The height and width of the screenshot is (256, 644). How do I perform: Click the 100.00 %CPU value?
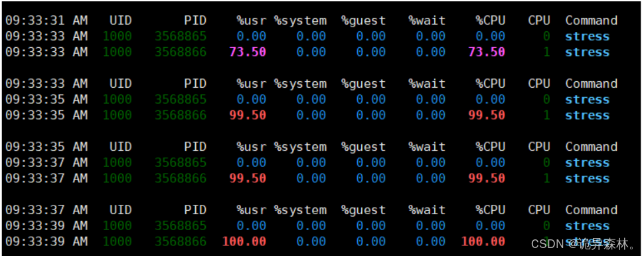483,241
